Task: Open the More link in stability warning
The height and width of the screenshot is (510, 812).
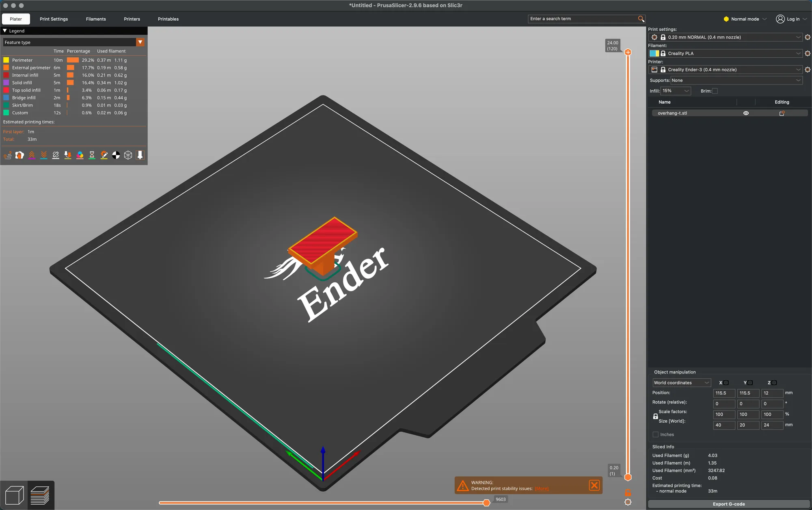Action: pyautogui.click(x=542, y=488)
